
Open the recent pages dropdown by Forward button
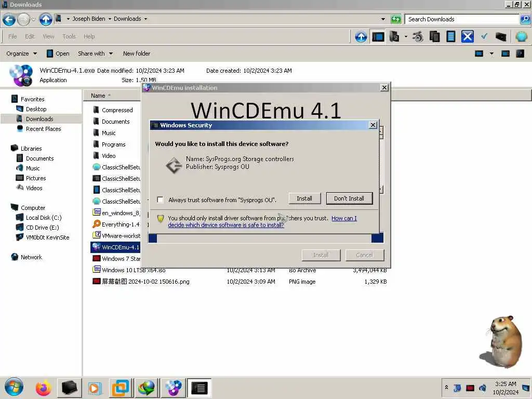point(33,19)
